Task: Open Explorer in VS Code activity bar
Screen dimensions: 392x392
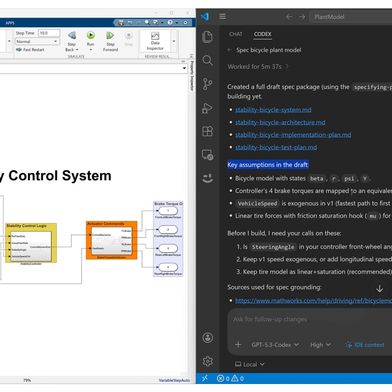Action: [208, 36]
